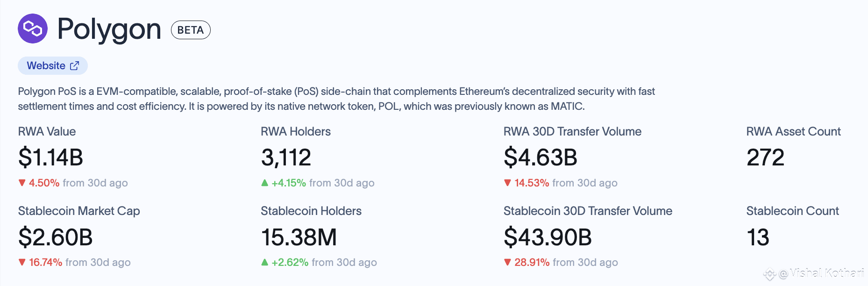Click red down arrow under Stablecoin Market Cap

22,262
